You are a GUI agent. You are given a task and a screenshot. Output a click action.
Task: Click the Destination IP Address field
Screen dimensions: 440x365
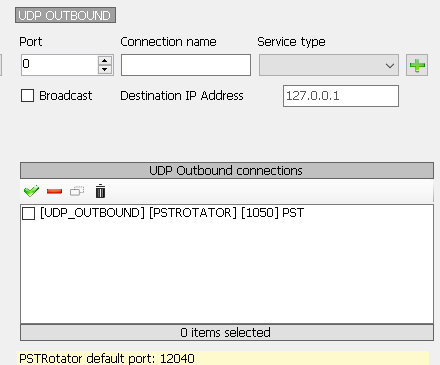[341, 96]
